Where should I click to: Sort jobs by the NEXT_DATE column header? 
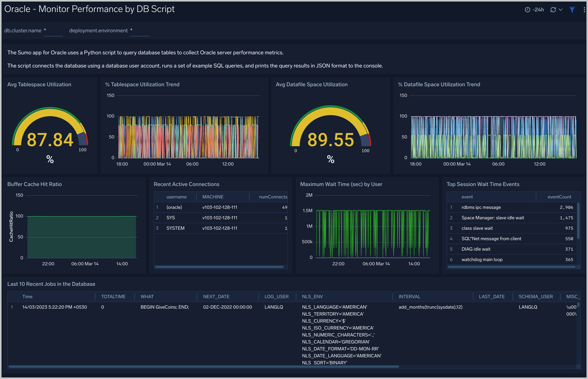click(216, 297)
